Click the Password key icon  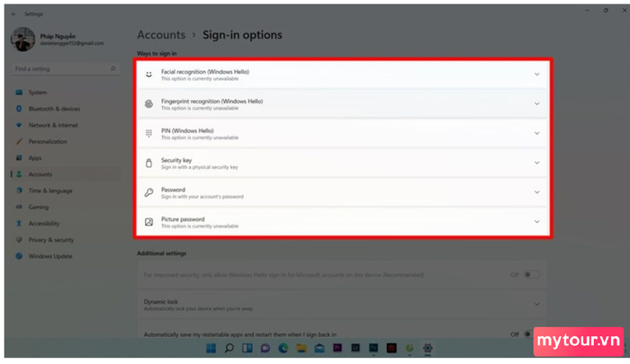pos(148,192)
